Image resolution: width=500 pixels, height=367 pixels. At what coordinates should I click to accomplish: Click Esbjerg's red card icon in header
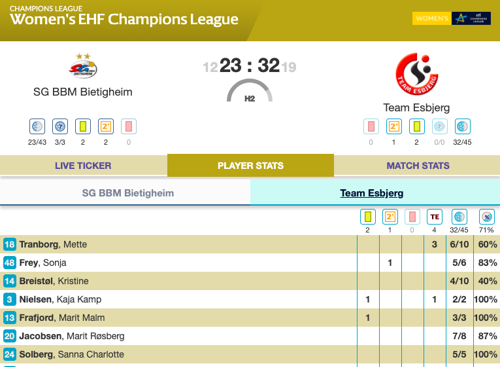371,126
